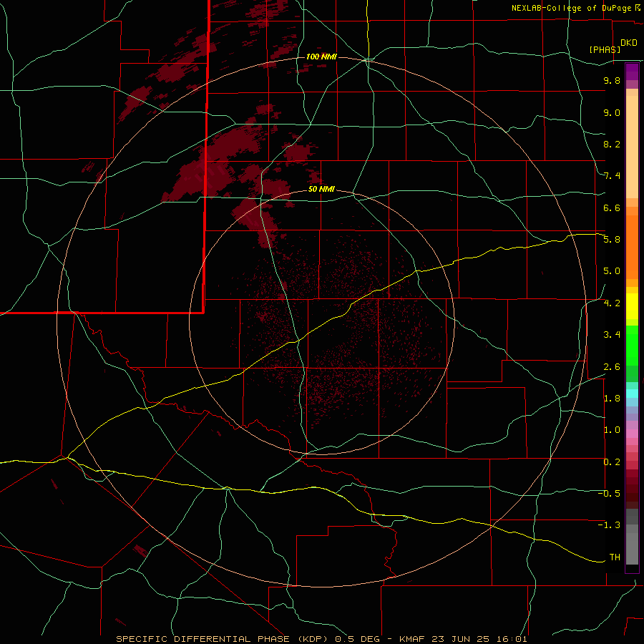Click the 50 NMI range ring label
Screen dimensions: 644x644
pos(321,189)
